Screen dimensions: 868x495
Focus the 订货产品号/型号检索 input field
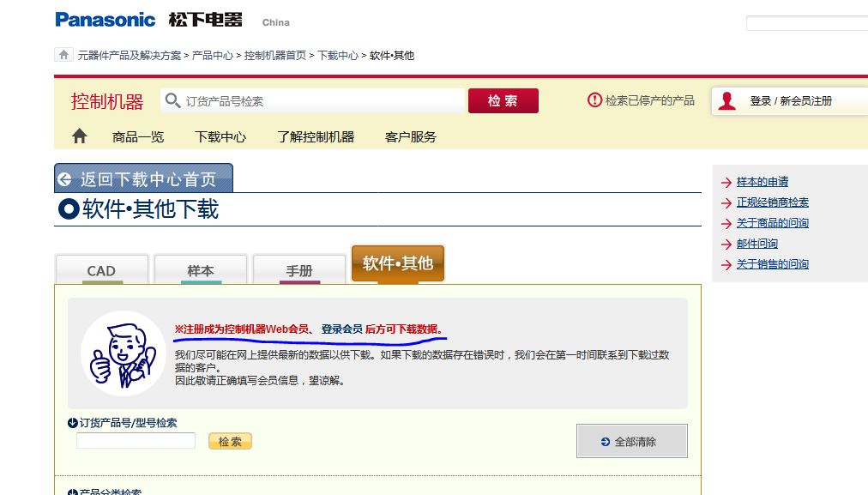coord(136,441)
